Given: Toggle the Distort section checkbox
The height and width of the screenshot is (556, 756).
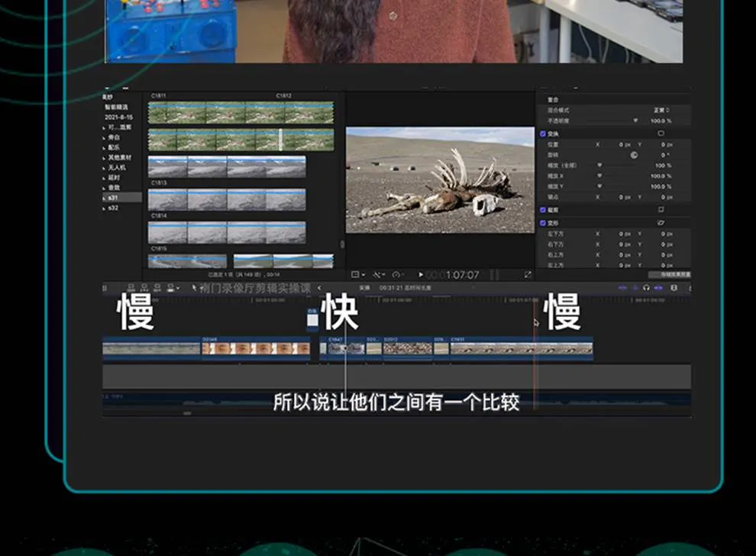Looking at the screenshot, I should click(x=543, y=222).
